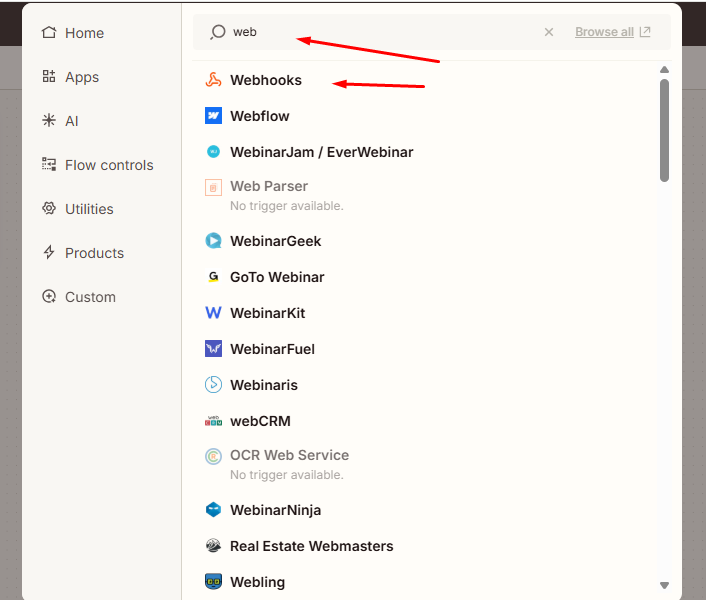The height and width of the screenshot is (600, 706).
Task: Click the orange Webhooks logo icon
Action: coord(213,80)
